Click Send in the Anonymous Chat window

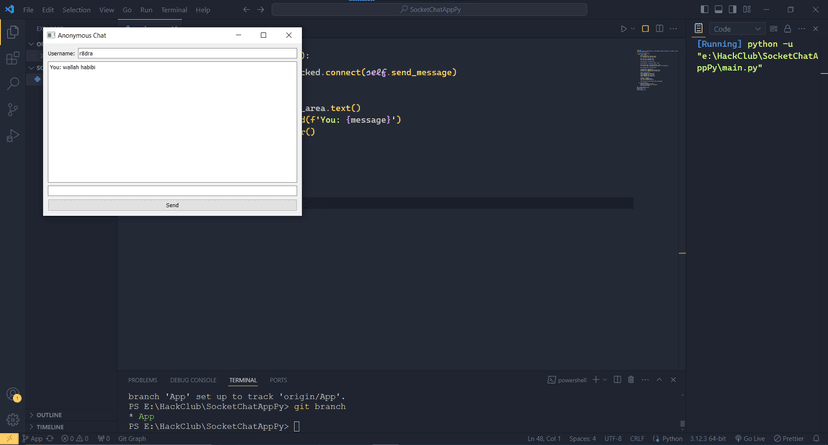172,205
